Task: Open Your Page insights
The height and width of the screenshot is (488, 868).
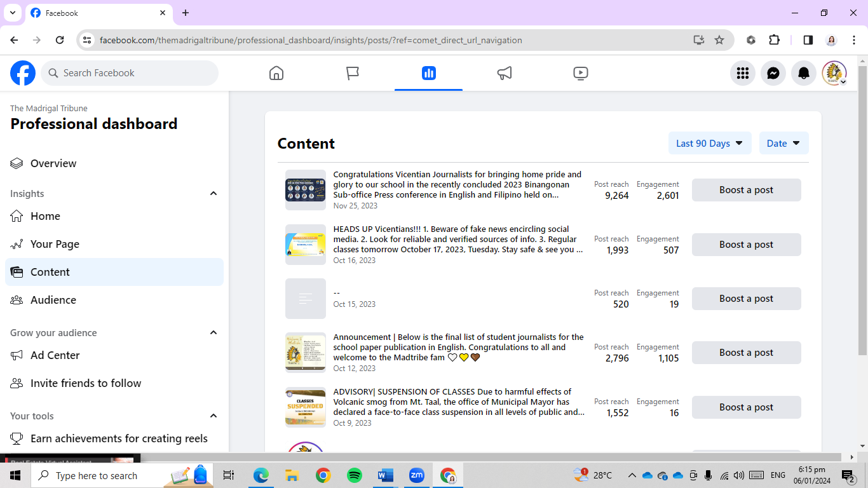Action: [114, 244]
